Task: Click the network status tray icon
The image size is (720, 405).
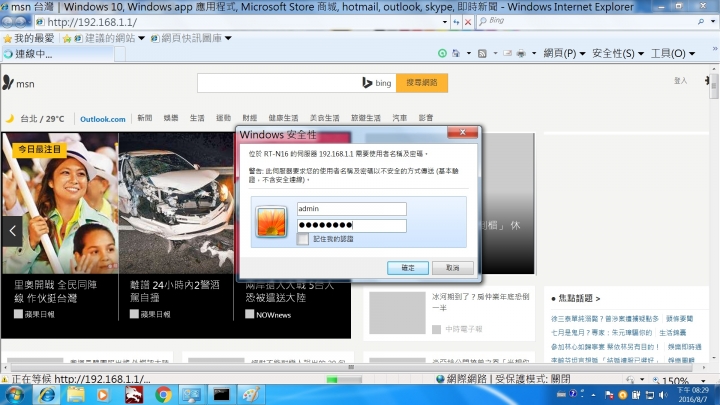Action: tap(649, 395)
